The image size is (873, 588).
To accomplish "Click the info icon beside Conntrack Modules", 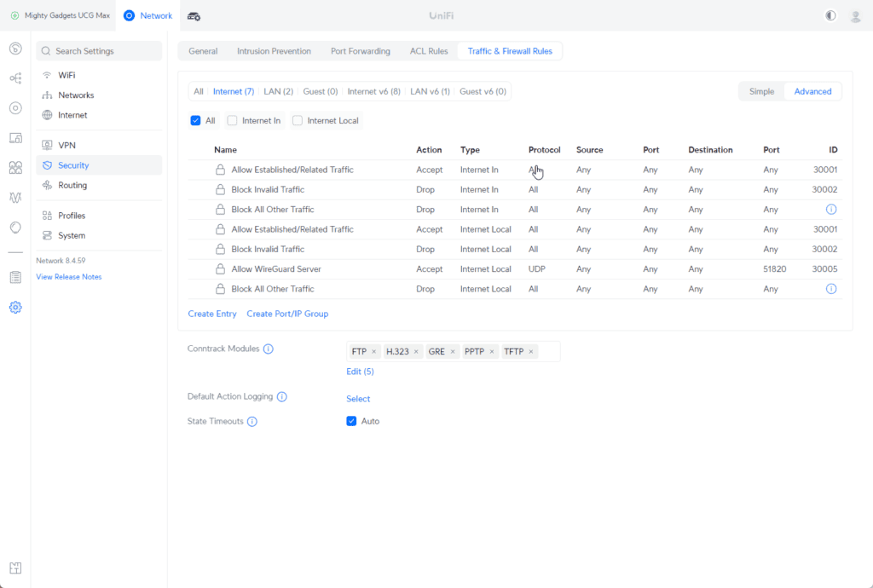I will [x=268, y=349].
